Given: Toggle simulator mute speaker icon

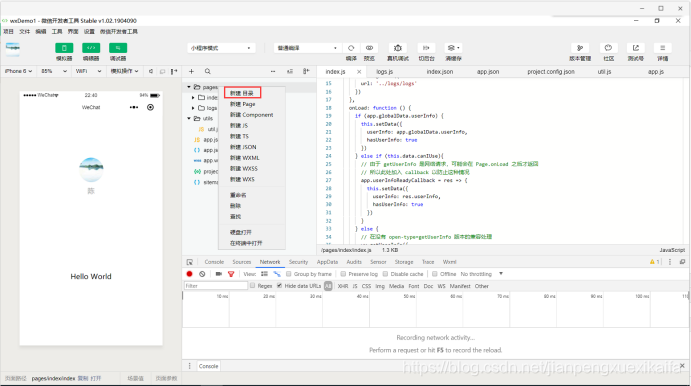Looking at the screenshot, I should click(x=151, y=71).
